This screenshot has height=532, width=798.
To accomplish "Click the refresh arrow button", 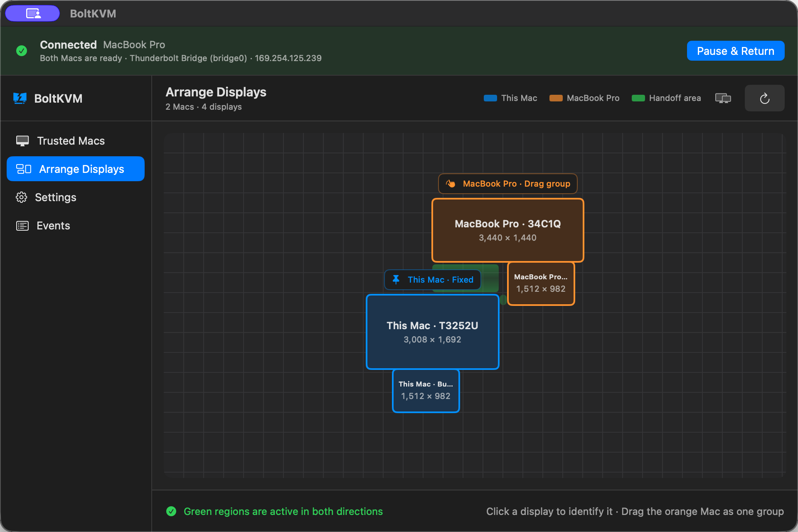I will (x=764, y=98).
